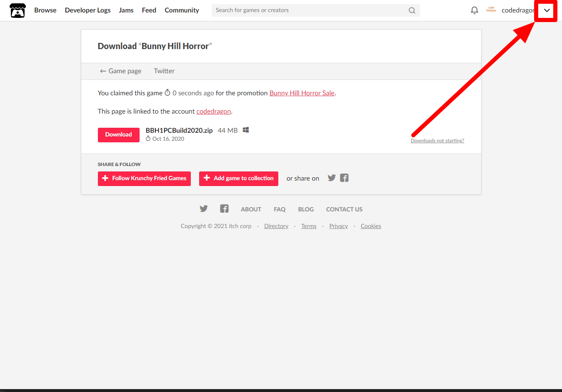This screenshot has width=562, height=392.
Task: Open the FAQ footer link
Action: click(x=280, y=209)
